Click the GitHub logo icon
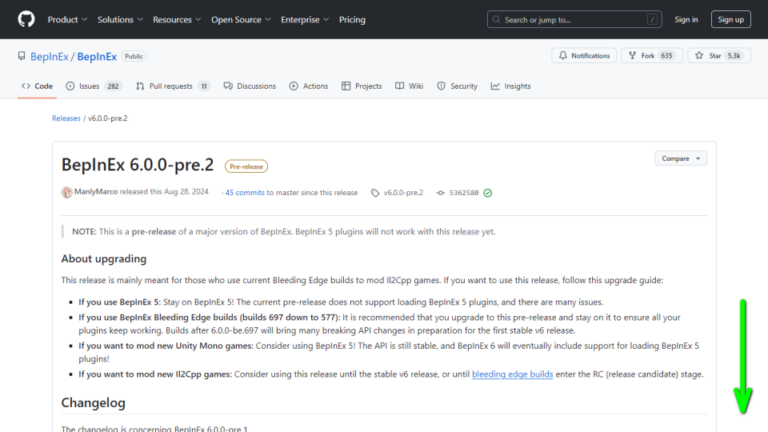Screen dimensions: 768x432 pyautogui.click(x=23, y=19)
